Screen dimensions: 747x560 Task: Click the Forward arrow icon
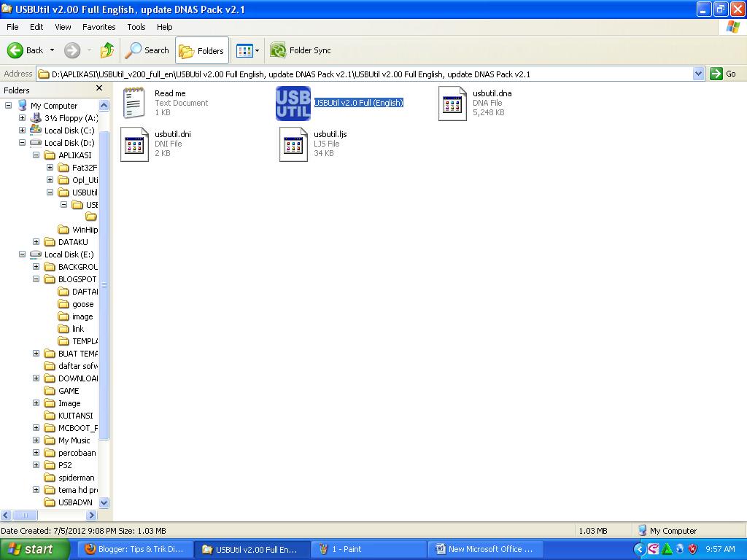click(x=72, y=50)
